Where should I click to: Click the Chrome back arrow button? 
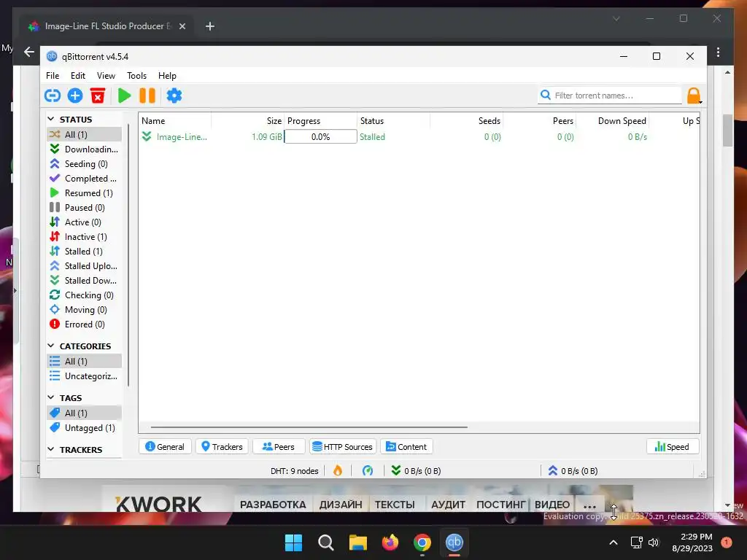[29, 52]
